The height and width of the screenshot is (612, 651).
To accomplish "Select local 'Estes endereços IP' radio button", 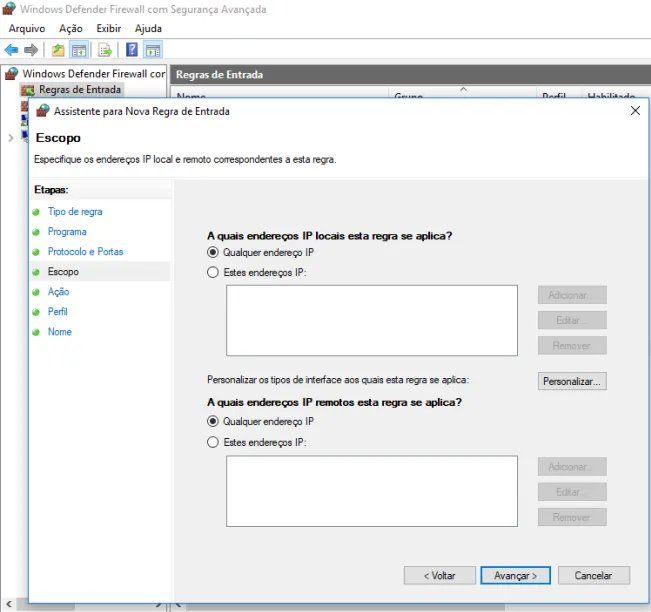I will point(213,272).
